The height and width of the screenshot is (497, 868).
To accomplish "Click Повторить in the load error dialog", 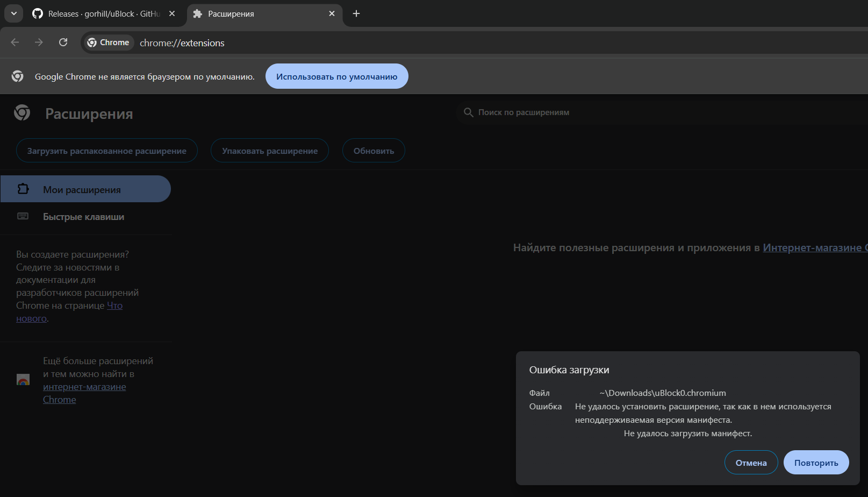I will coord(816,463).
